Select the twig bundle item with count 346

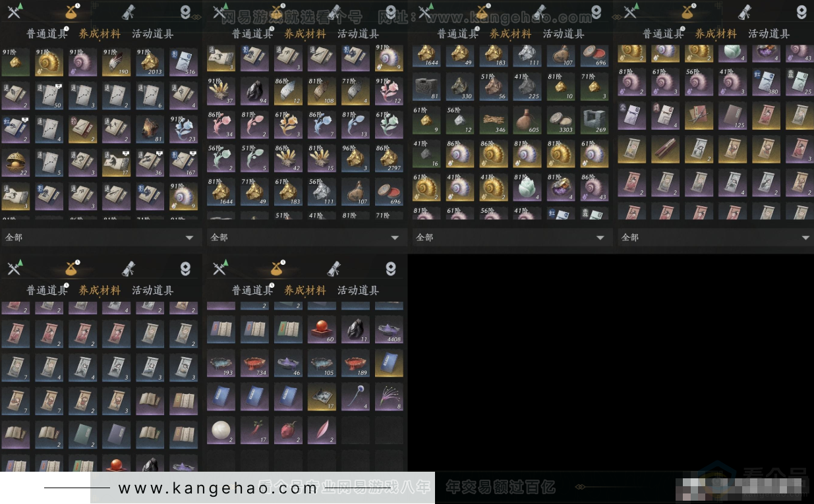coord(494,120)
